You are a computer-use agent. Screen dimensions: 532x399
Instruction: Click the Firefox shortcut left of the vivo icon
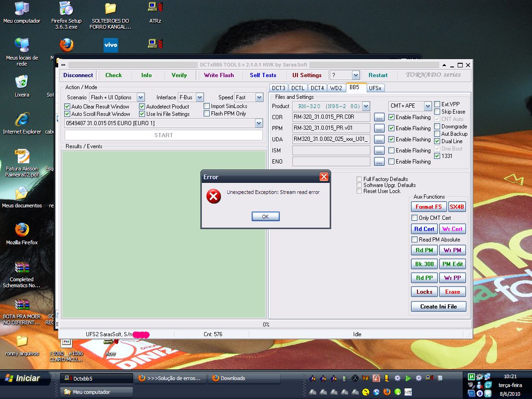pos(66,45)
